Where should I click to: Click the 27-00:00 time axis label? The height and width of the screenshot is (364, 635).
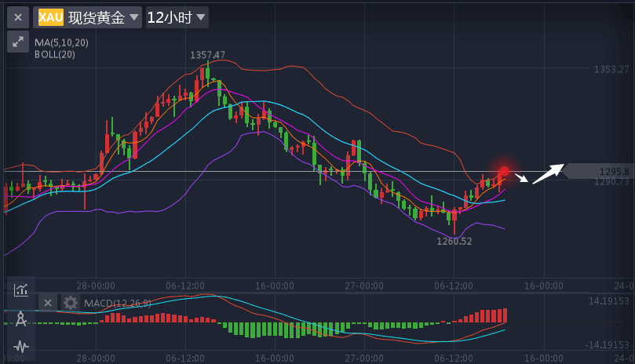pos(363,285)
